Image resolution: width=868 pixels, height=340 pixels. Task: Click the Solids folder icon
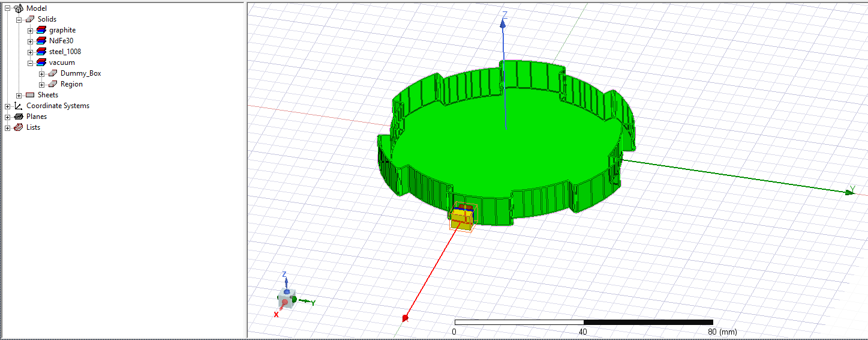point(30,19)
